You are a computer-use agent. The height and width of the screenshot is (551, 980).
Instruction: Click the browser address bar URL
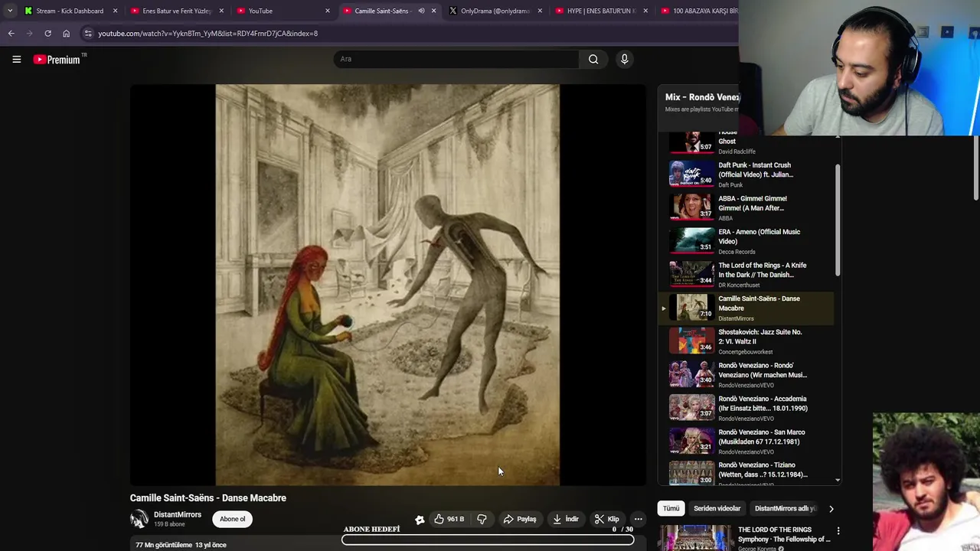207,34
